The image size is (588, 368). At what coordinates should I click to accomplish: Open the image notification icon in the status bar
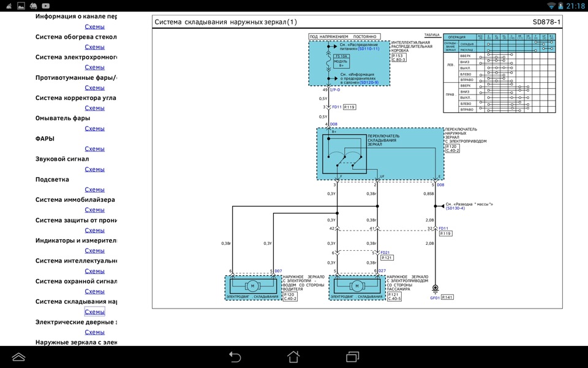tap(21, 6)
